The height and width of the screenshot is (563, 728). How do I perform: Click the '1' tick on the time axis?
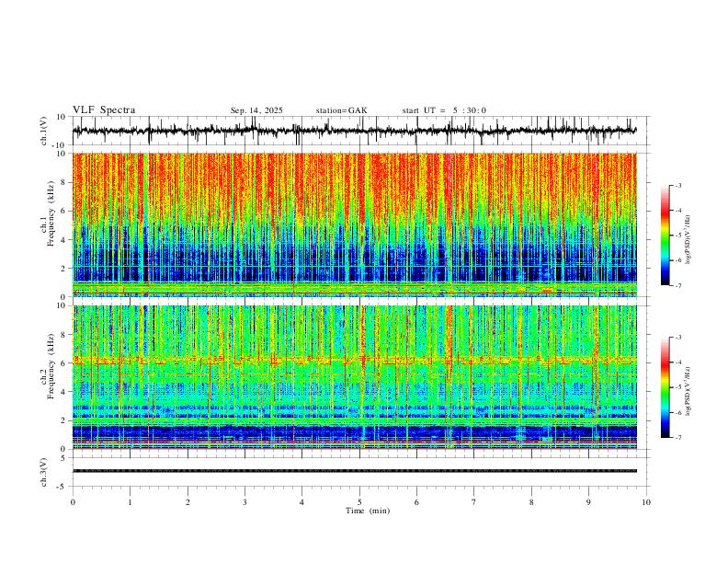130,502
